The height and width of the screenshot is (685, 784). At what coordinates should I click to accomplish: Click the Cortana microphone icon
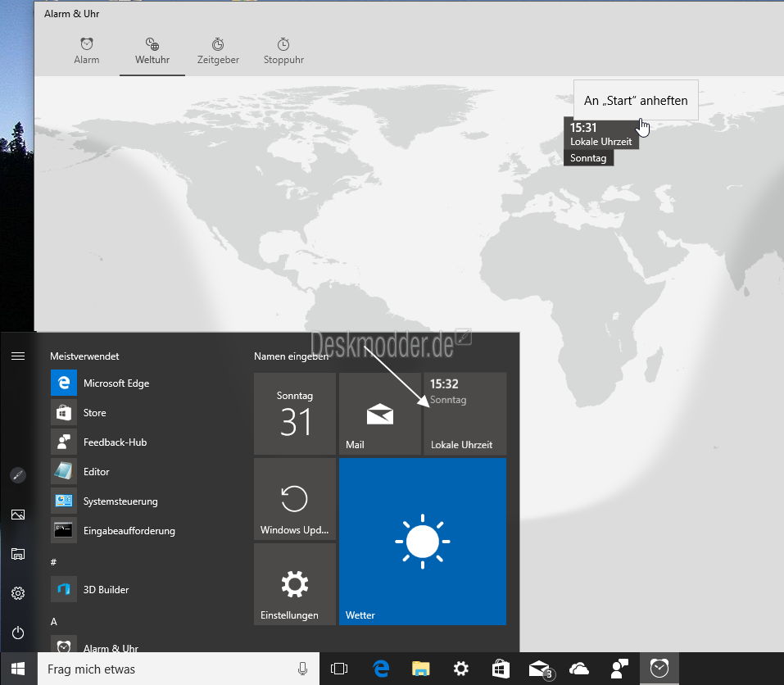coord(302,669)
